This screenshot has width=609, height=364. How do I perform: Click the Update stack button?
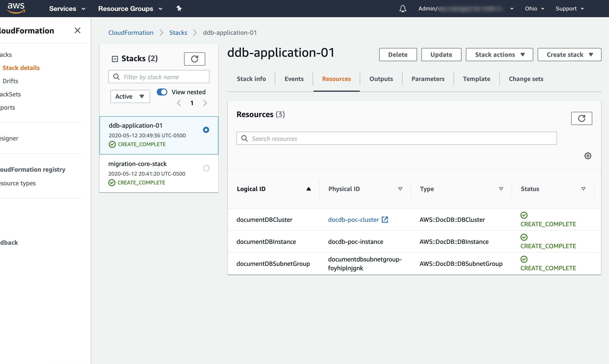tap(441, 54)
